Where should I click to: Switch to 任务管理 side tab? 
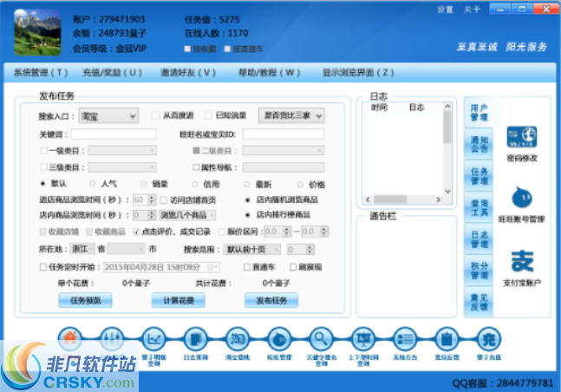tap(479, 176)
